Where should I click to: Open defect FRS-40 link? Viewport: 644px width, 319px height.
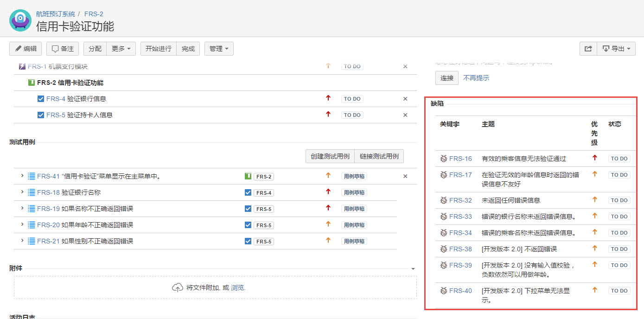tap(460, 291)
